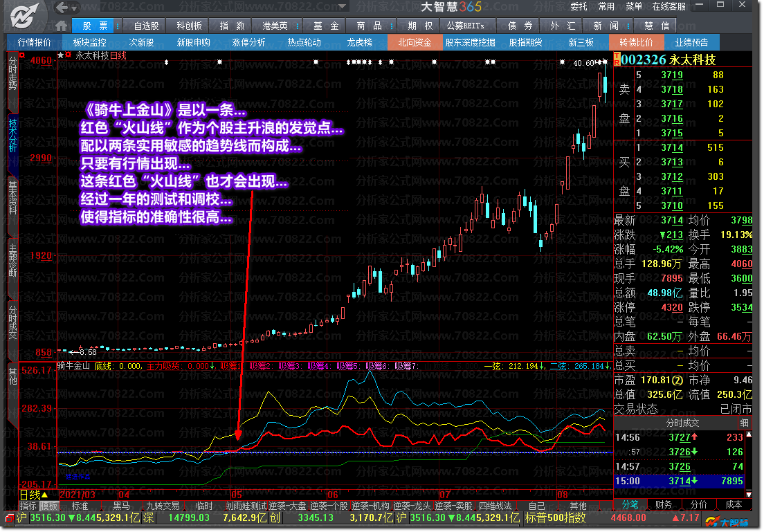Image resolution: width=764 pixels, height=532 pixels.
Task: Click the stock name 002326 永太科技
Action: click(x=668, y=60)
